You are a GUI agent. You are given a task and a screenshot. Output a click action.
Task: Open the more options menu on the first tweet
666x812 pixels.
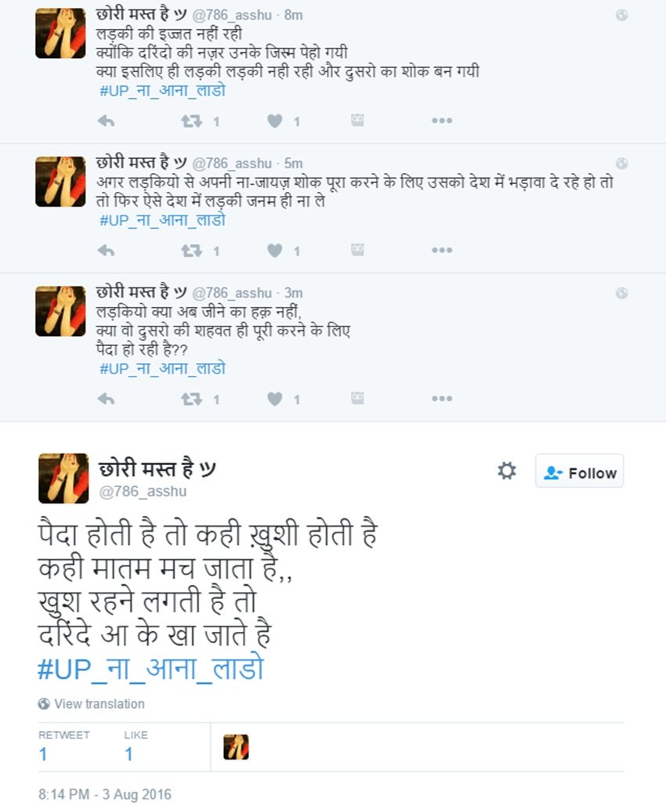pyautogui.click(x=441, y=120)
